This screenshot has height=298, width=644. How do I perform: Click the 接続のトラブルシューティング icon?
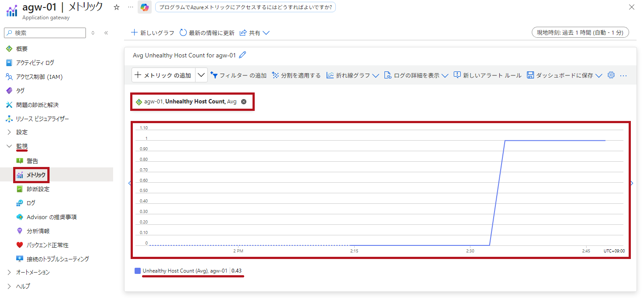[19, 259]
